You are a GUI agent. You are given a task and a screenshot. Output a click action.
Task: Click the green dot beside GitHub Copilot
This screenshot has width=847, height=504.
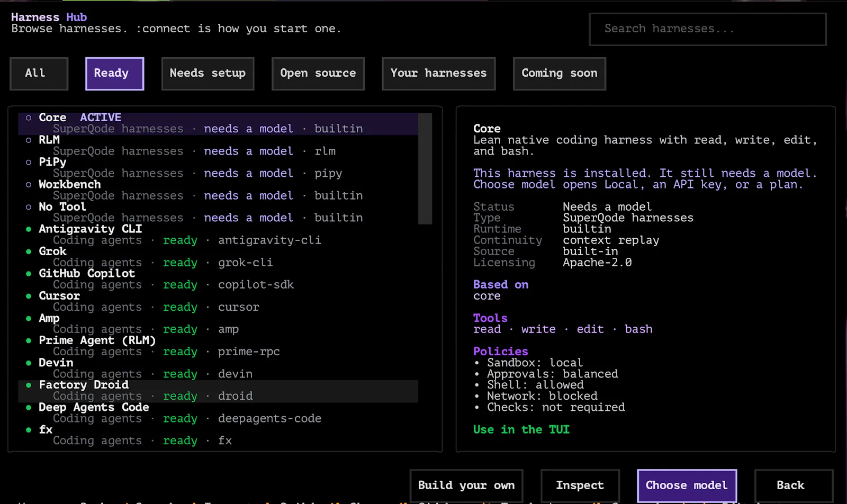pos(29,274)
